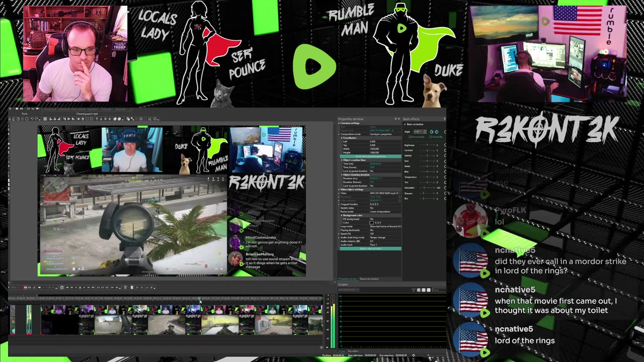Image resolution: width=644 pixels, height=362 pixels.
Task: Click the Brightness slider
Action: pyautogui.click(x=427, y=145)
